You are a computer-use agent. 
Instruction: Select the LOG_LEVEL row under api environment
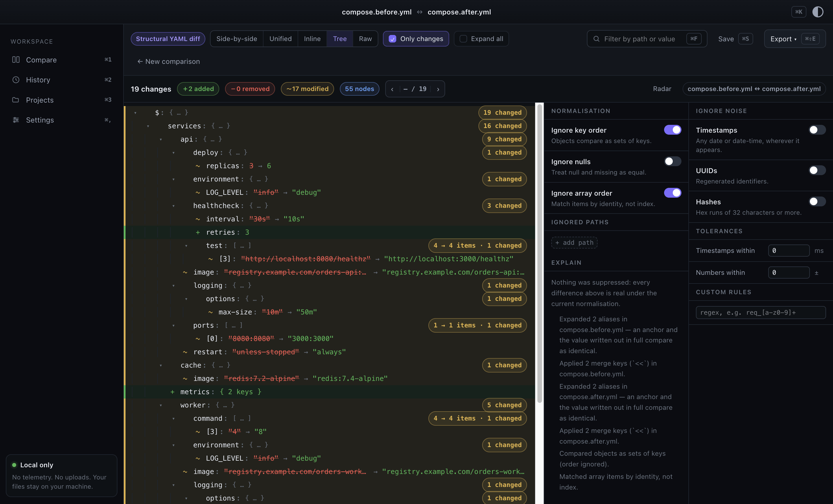(330, 192)
